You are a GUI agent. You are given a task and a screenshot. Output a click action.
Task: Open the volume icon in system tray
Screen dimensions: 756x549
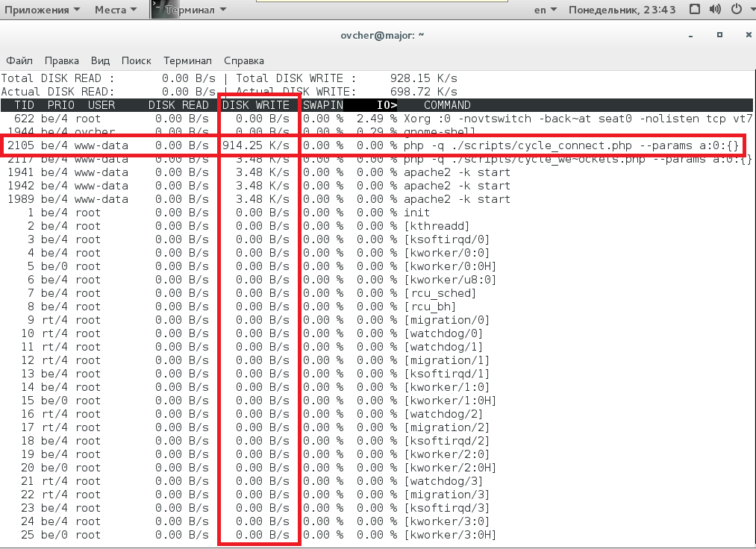(716, 9)
